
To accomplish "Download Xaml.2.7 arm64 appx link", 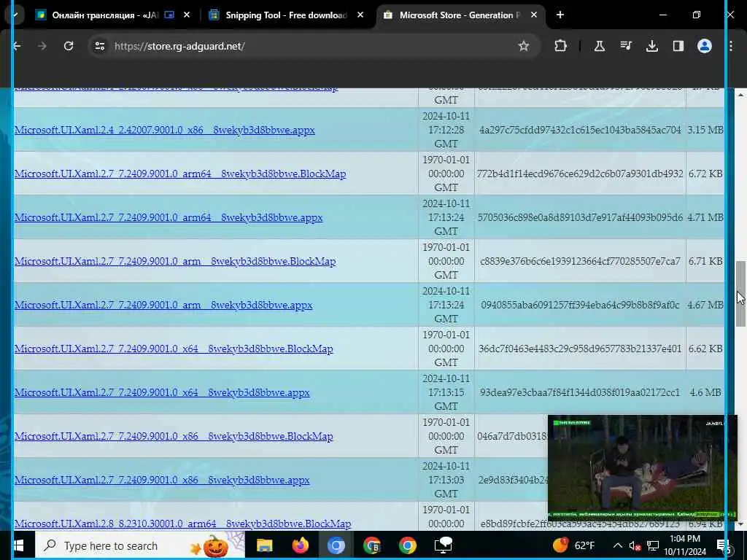I will [x=169, y=217].
